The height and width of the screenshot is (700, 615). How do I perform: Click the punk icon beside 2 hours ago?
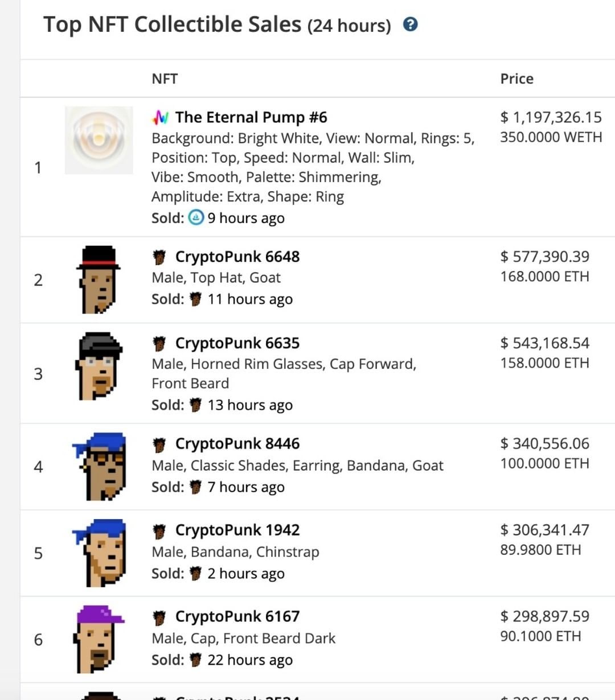[195, 574]
